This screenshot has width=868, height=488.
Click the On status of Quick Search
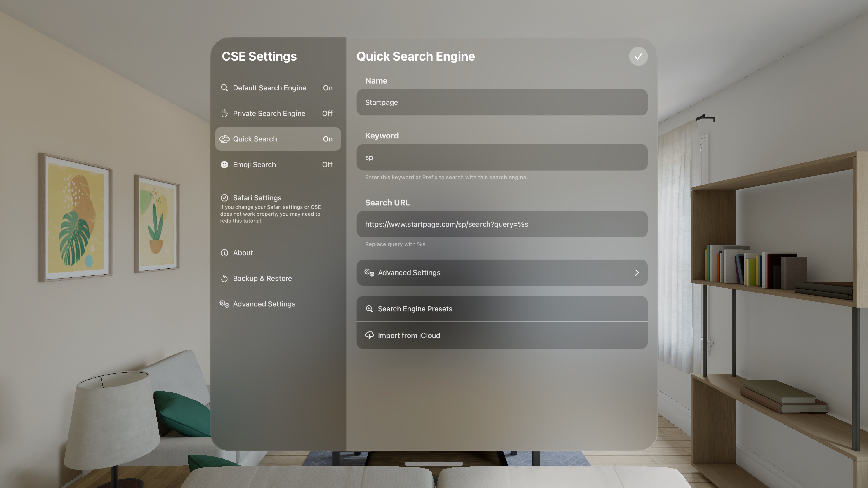click(328, 139)
